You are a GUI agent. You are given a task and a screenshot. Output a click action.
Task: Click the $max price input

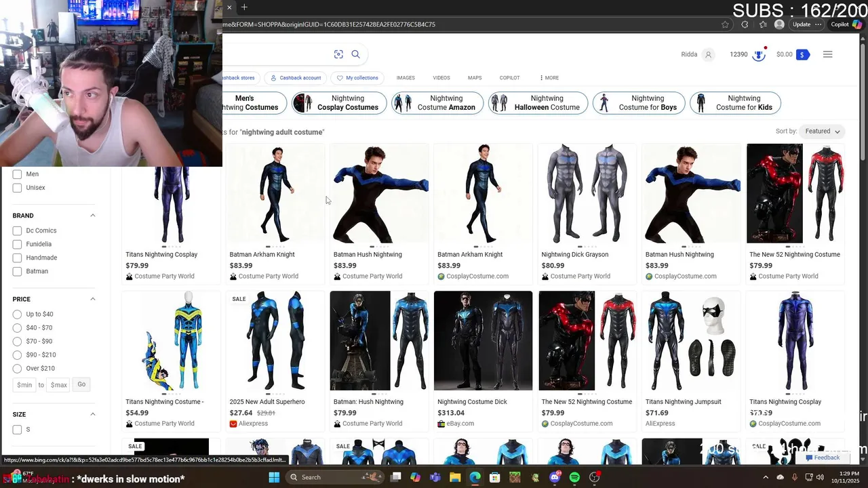pos(59,385)
